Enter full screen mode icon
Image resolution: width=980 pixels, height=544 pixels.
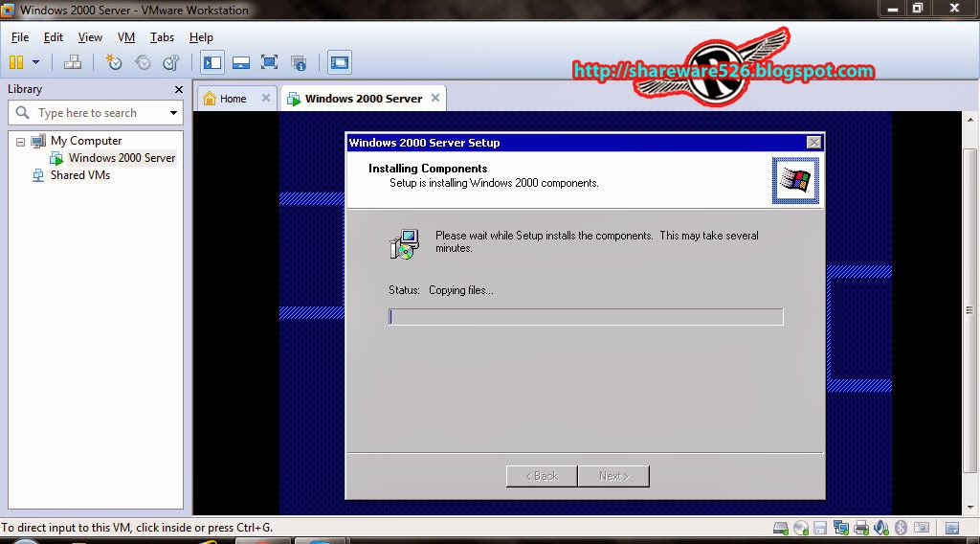click(269, 62)
